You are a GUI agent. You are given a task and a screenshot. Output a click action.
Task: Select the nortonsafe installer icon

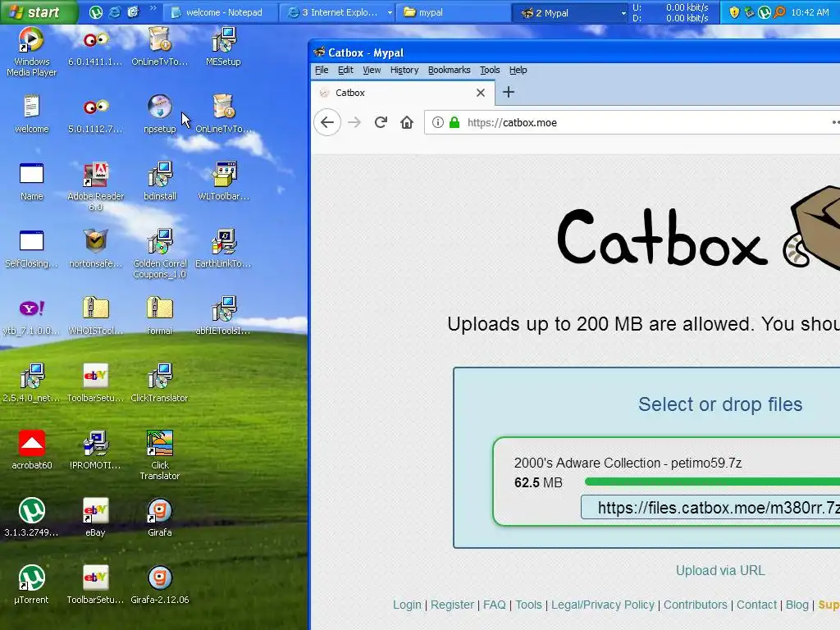[95, 248]
